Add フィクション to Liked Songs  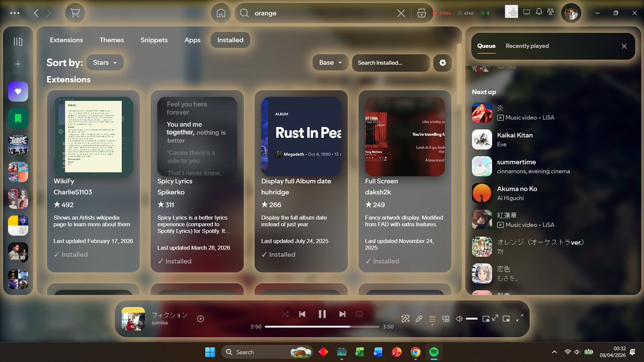[201, 319]
